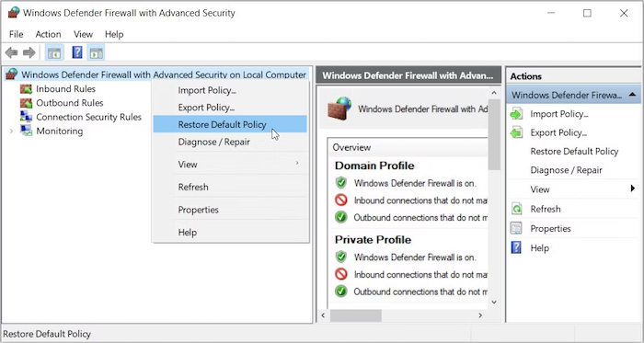Viewport: 644px width, 343px height.
Task: Choose Export Policy in context menu
Action: tap(230, 108)
